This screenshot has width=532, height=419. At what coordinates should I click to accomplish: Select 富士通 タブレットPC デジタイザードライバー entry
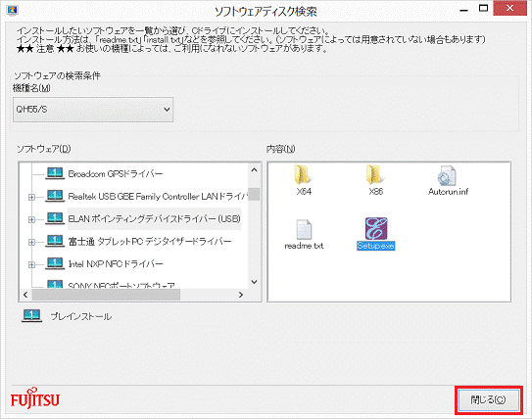[150, 242]
